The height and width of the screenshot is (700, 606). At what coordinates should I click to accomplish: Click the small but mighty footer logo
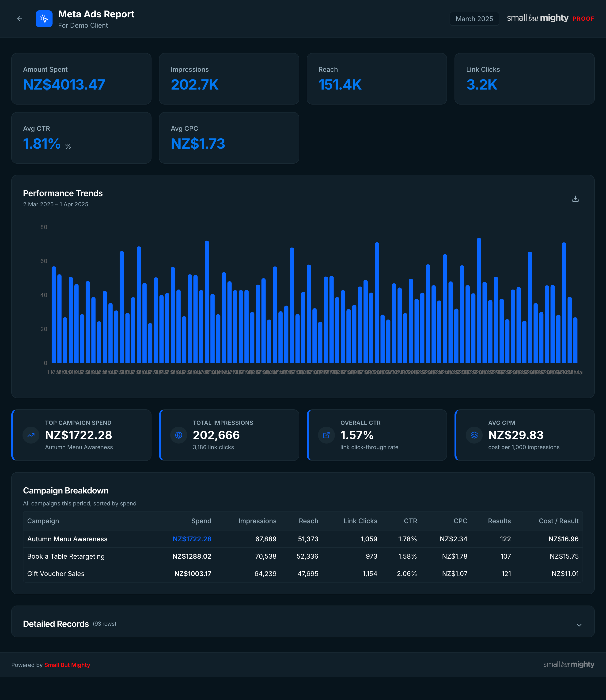click(x=568, y=664)
